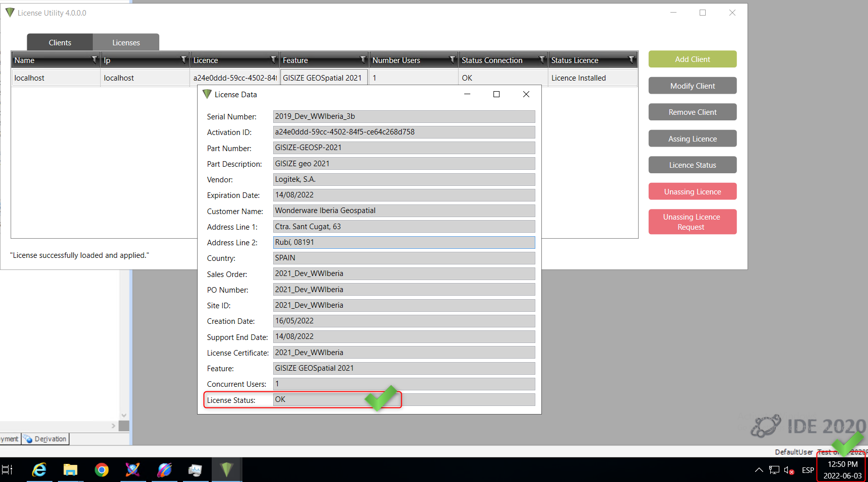Open the Status Licence column filter

click(631, 59)
